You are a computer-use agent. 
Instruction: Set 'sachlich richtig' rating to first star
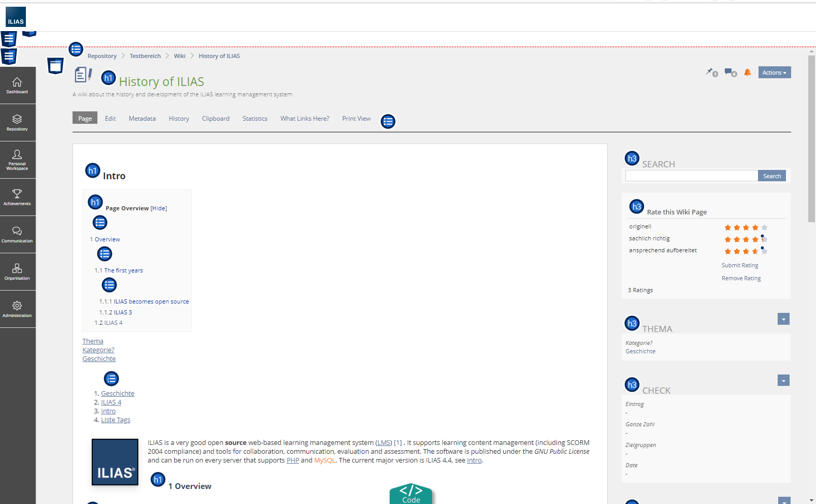click(728, 239)
